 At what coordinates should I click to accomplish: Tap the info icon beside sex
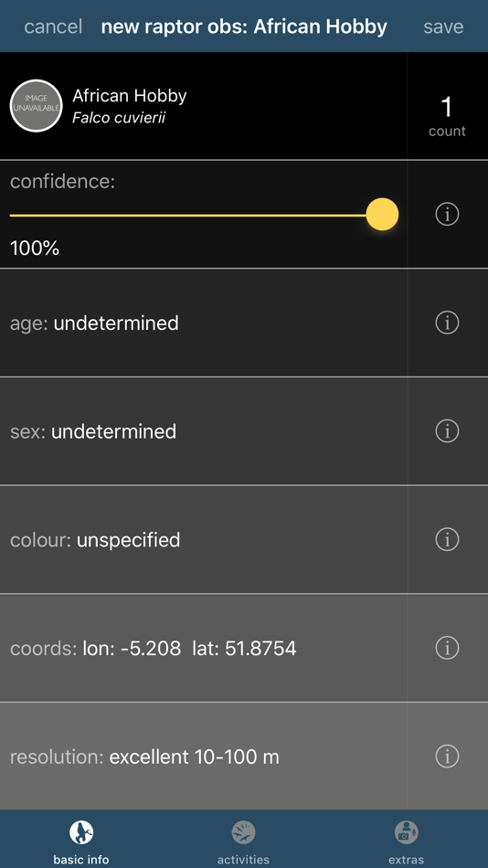447,430
